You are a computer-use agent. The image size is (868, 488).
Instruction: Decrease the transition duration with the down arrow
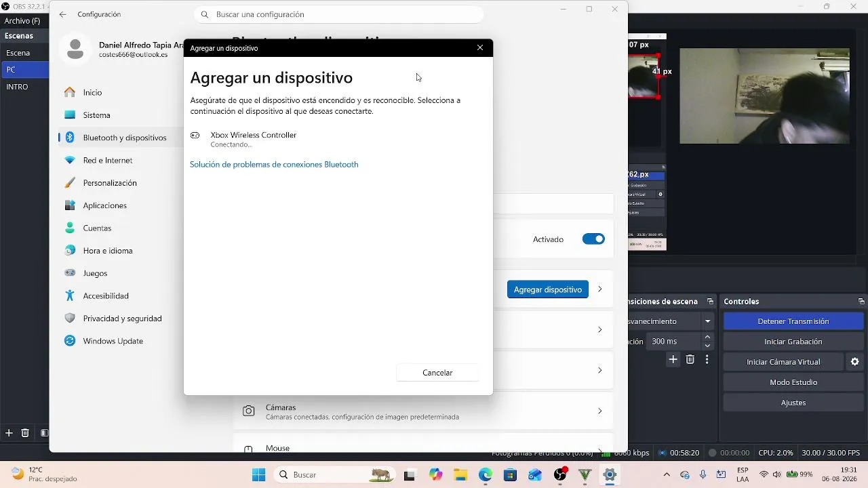point(708,346)
